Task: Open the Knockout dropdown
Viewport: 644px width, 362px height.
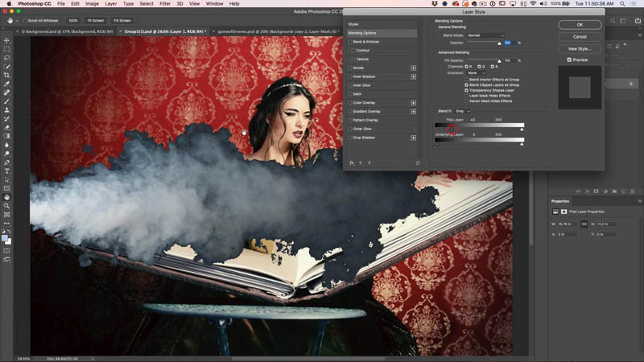Action: [x=477, y=73]
